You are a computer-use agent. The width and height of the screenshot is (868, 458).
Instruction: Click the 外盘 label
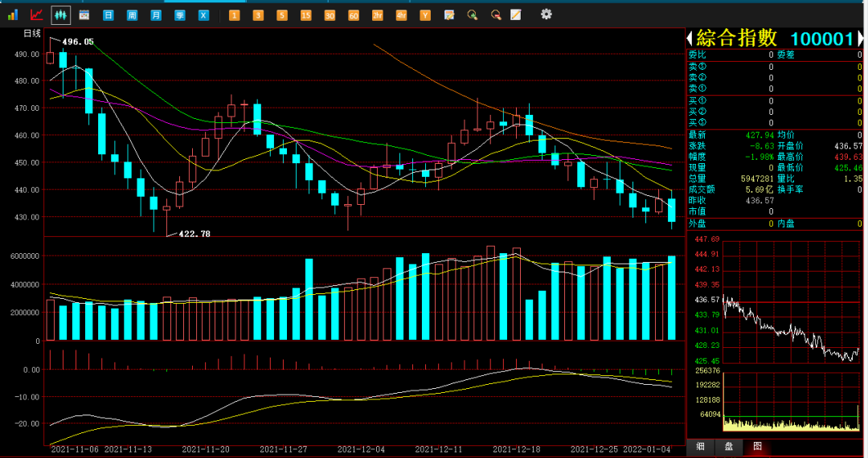697,224
